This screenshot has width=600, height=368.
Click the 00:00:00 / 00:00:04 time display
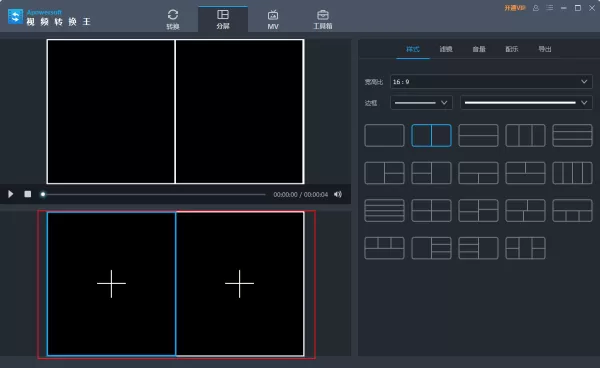(x=300, y=195)
